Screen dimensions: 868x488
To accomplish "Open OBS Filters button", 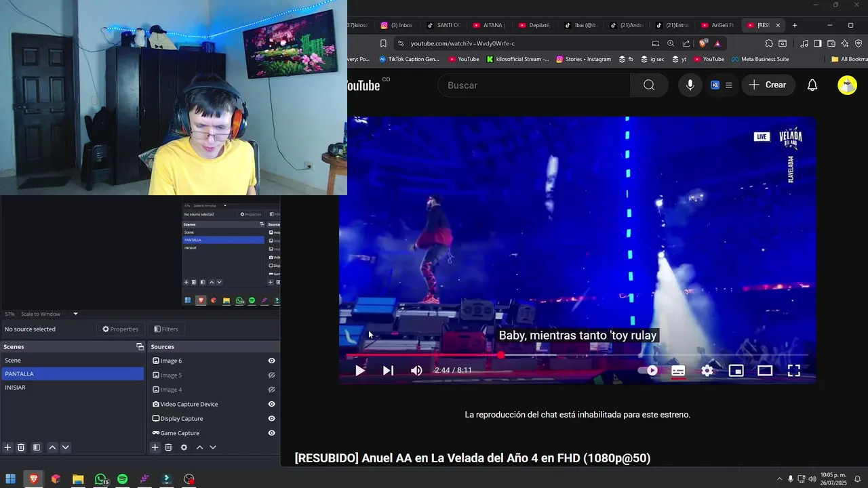I will [166, 329].
